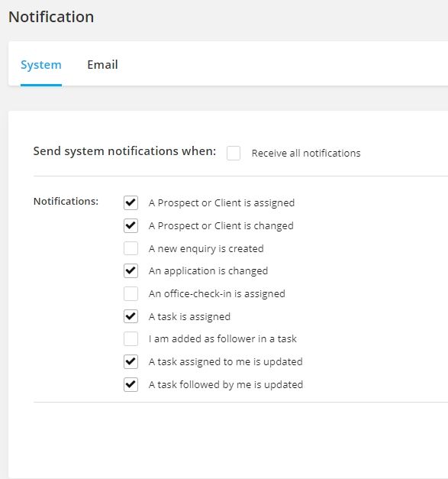Click the 'Receive all notifications' label text
Image resolution: width=448 pixels, height=479 pixels.
(306, 153)
